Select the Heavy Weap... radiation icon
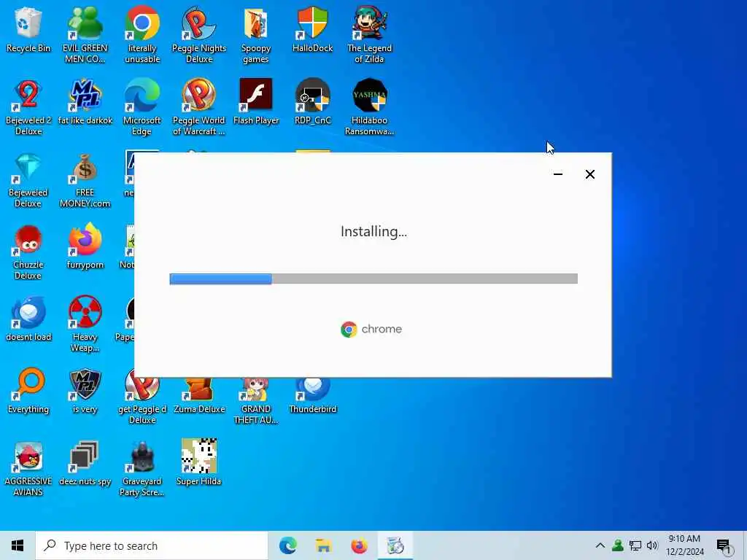 (85, 324)
